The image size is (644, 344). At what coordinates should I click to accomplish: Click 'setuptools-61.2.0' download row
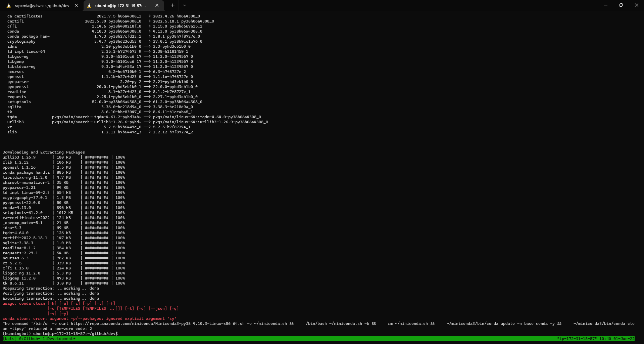pyautogui.click(x=64, y=213)
